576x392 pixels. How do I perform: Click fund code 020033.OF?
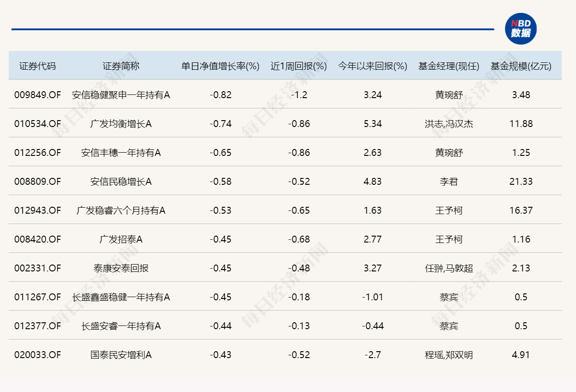point(38,355)
